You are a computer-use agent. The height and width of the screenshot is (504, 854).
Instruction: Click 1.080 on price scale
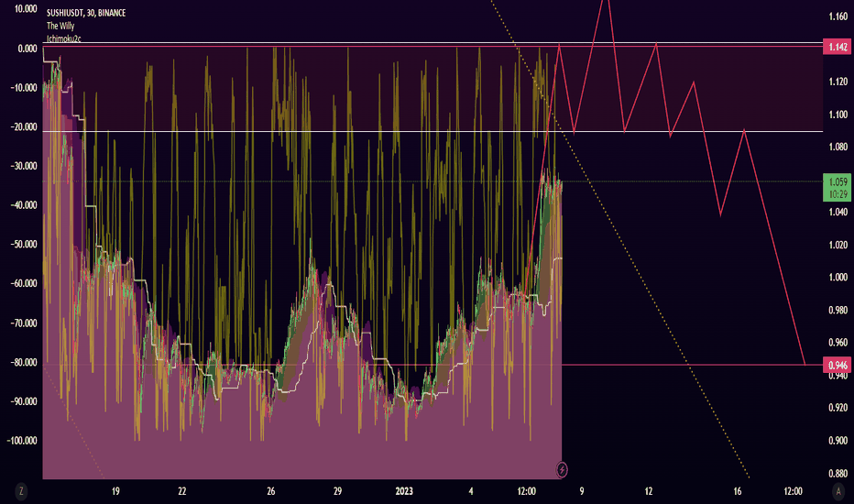coord(838,147)
